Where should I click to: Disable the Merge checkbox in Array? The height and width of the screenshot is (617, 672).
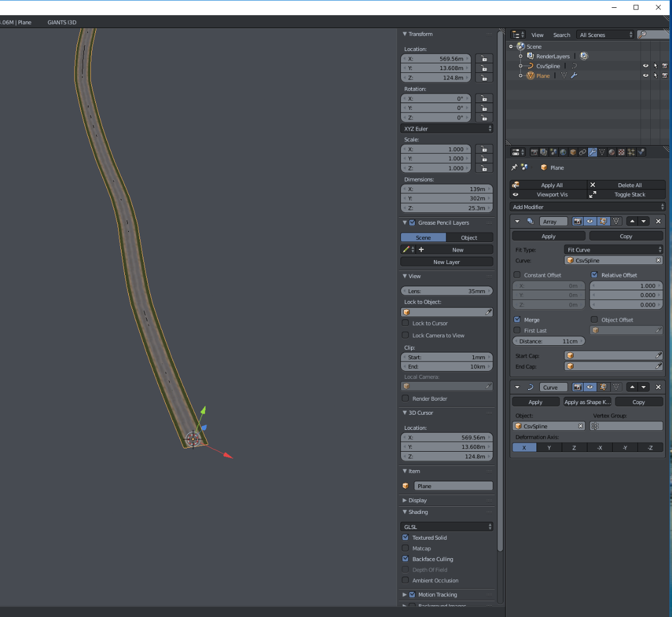[x=517, y=320]
